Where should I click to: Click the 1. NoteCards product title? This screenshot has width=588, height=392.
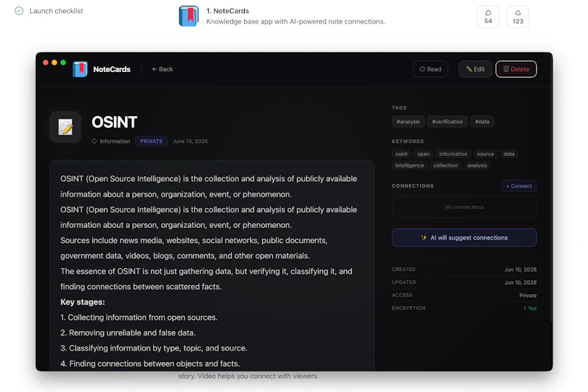point(228,11)
